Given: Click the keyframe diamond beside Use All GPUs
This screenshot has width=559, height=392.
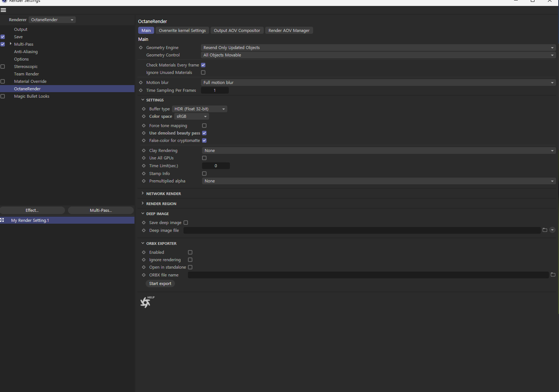Looking at the screenshot, I should pyautogui.click(x=144, y=158).
